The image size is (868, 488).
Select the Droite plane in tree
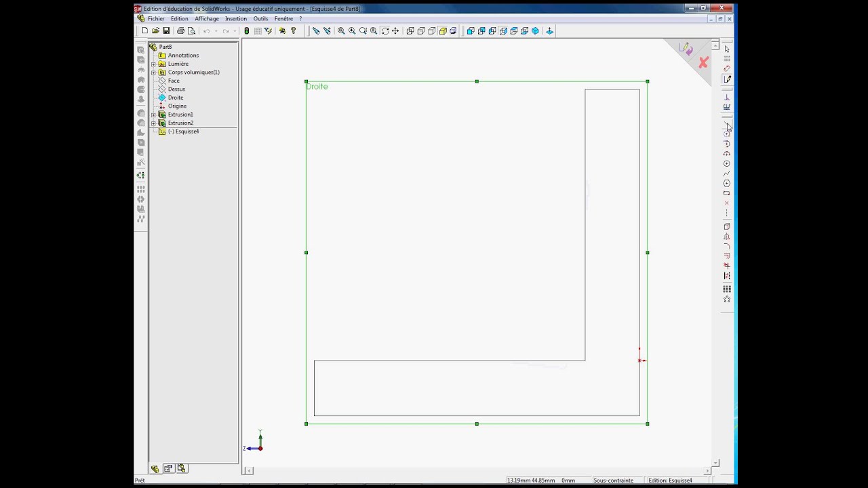coord(176,98)
